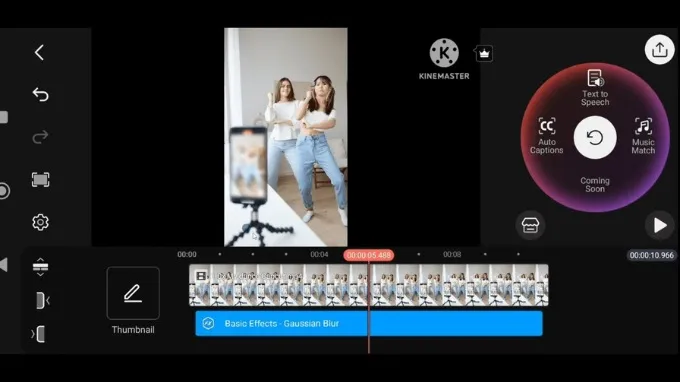Click the 00:00 ruler mark
680x382 pixels.
187,255
